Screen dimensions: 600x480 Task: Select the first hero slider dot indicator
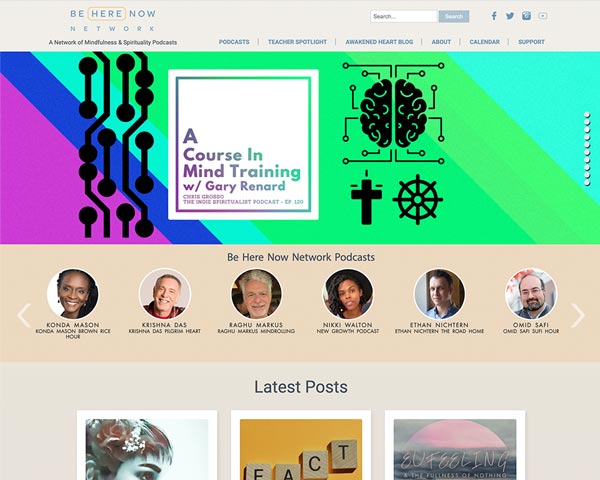[x=587, y=114]
